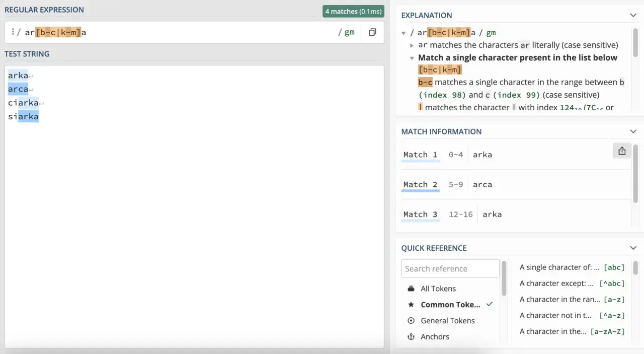Collapse the Explanation panel
Viewport: 644px width, 354px height.
pos(633,15)
